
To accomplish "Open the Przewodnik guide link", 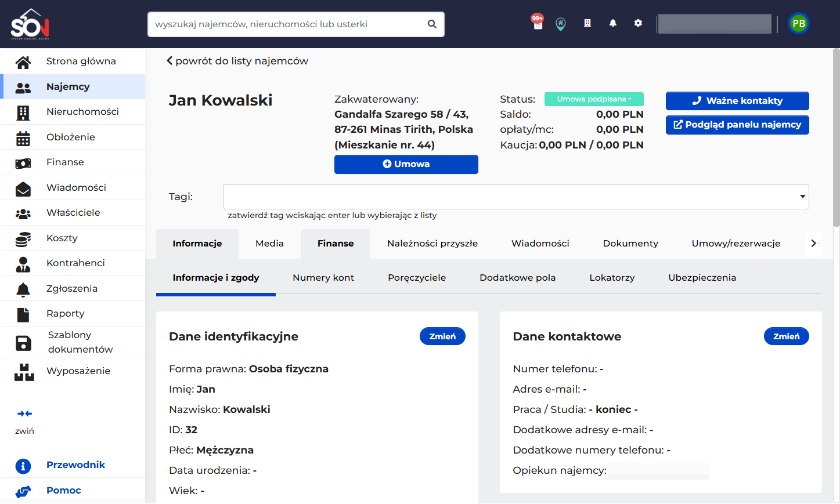I will [x=75, y=465].
